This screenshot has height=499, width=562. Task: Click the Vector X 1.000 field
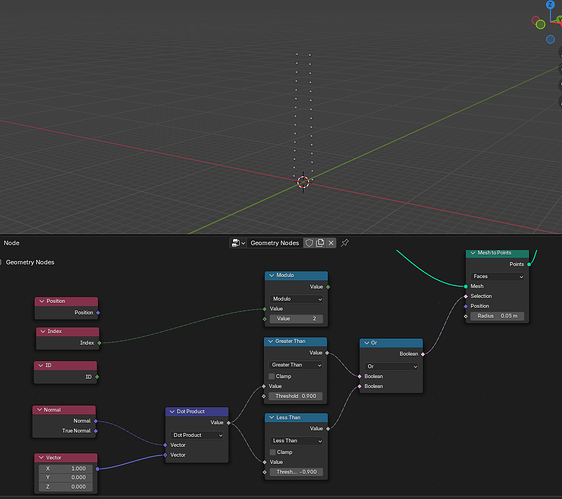click(x=66, y=469)
